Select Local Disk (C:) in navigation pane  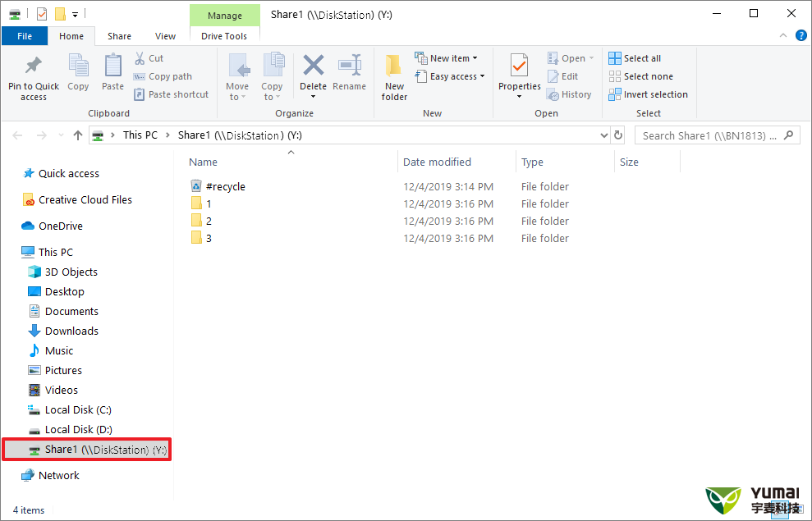pyautogui.click(x=78, y=409)
